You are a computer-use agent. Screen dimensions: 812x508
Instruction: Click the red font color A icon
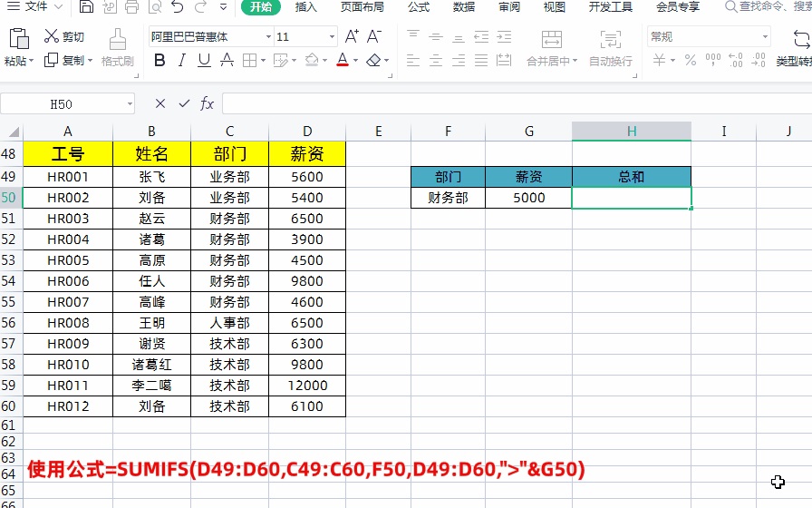click(343, 61)
